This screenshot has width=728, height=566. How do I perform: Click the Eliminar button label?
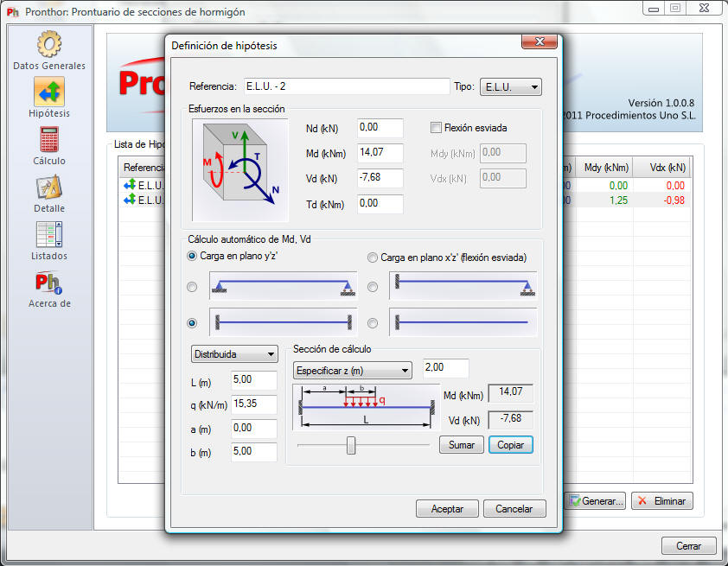click(669, 501)
